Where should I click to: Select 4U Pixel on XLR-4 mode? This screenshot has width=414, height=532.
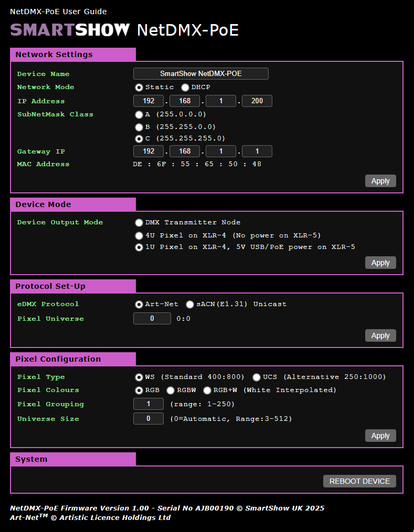pyautogui.click(x=139, y=236)
